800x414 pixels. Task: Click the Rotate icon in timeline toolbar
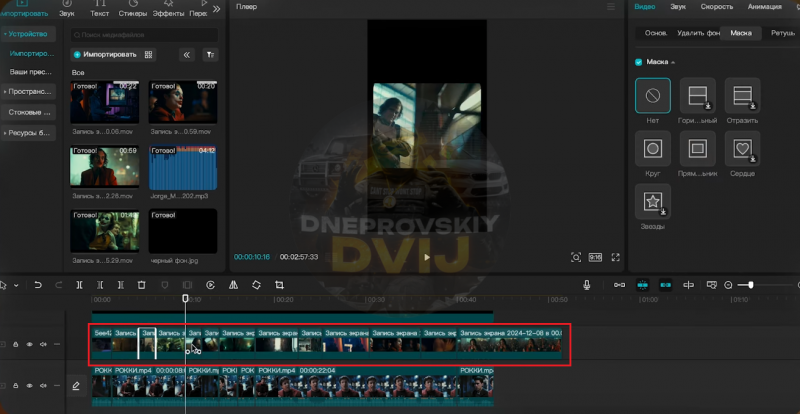coord(256,285)
